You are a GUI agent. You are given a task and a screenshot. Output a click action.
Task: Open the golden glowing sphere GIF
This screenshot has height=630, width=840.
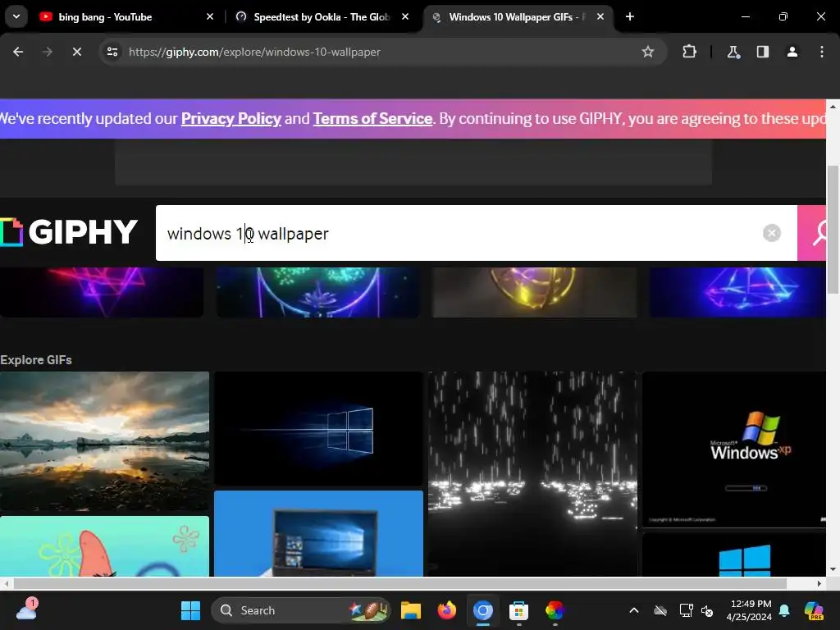(x=535, y=292)
